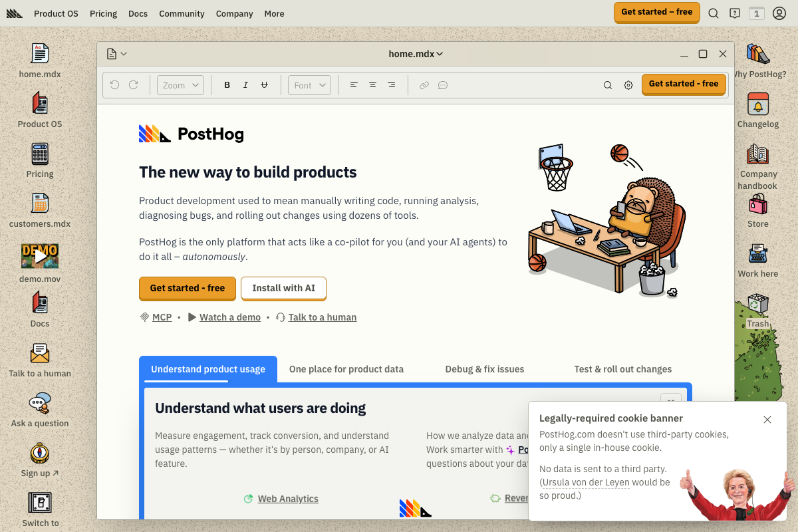Open editor settings gear icon
798x532 pixels.
point(628,85)
